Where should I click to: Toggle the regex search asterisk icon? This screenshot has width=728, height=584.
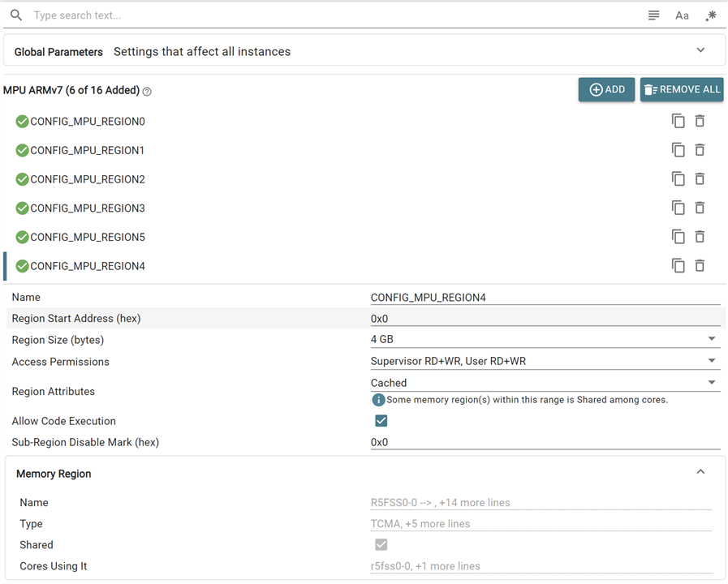pos(711,15)
